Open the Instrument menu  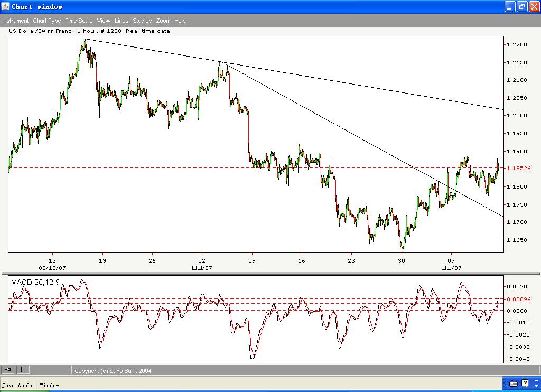[15, 21]
